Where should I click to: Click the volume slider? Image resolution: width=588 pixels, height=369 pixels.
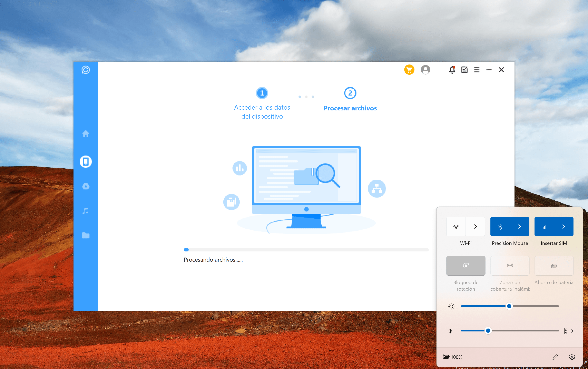click(510, 331)
